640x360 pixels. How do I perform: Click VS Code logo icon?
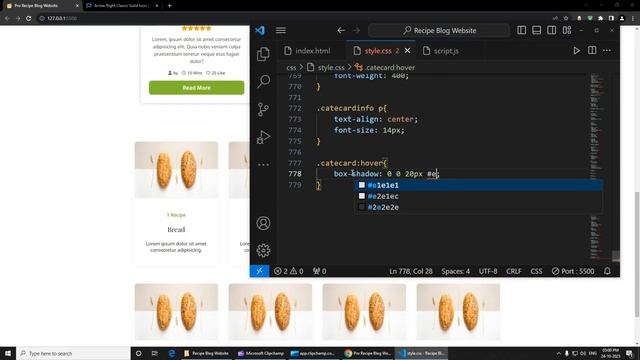click(x=260, y=30)
